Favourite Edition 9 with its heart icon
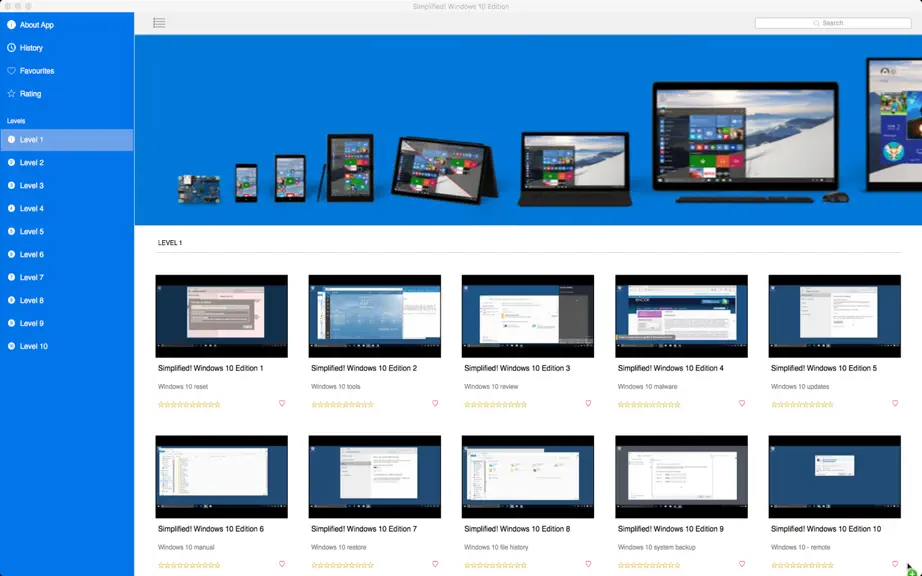This screenshot has height=576, width=922. click(741, 564)
